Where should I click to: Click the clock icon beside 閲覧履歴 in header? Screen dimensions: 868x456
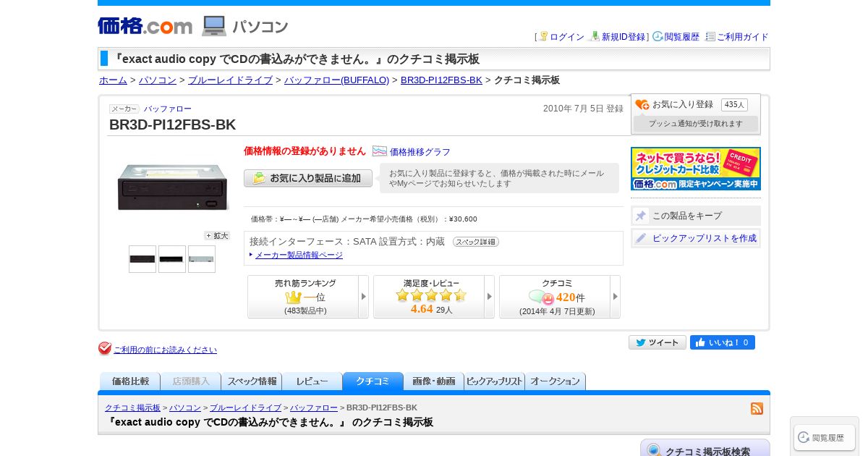tap(658, 36)
